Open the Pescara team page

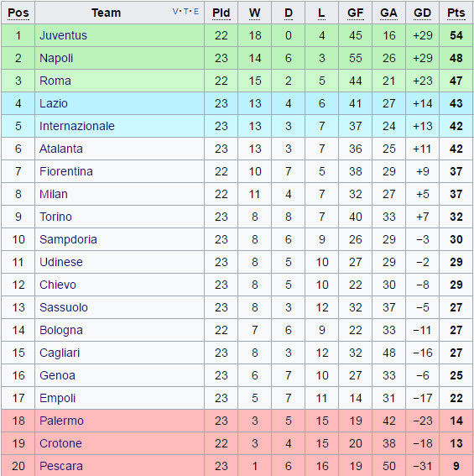61,466
